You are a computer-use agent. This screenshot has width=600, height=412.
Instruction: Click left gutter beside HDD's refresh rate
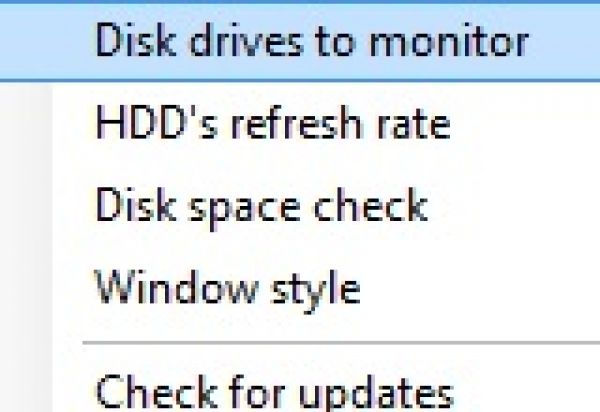point(25,124)
